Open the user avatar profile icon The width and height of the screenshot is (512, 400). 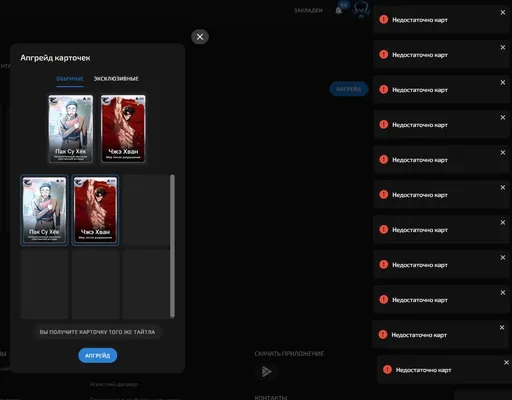point(361,9)
